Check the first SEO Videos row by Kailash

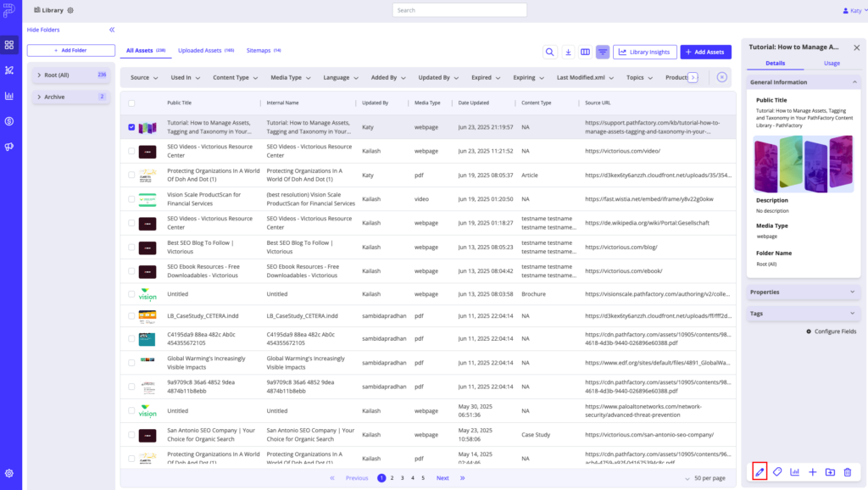[131, 151]
